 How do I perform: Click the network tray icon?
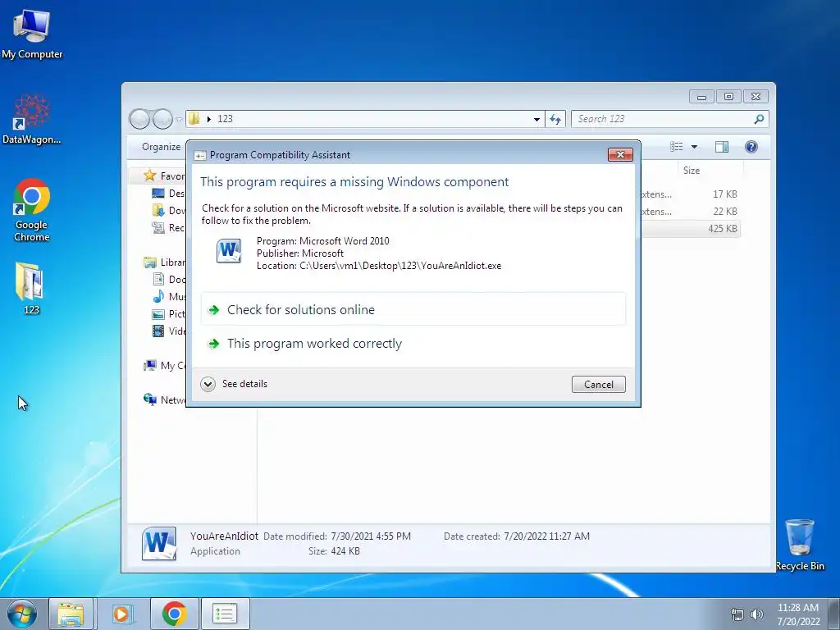click(x=737, y=614)
